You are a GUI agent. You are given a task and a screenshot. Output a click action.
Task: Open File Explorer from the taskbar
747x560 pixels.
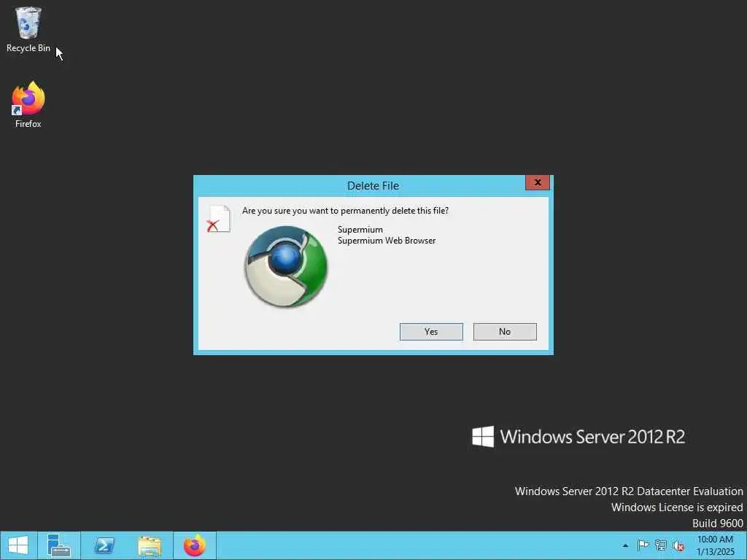[x=150, y=545]
